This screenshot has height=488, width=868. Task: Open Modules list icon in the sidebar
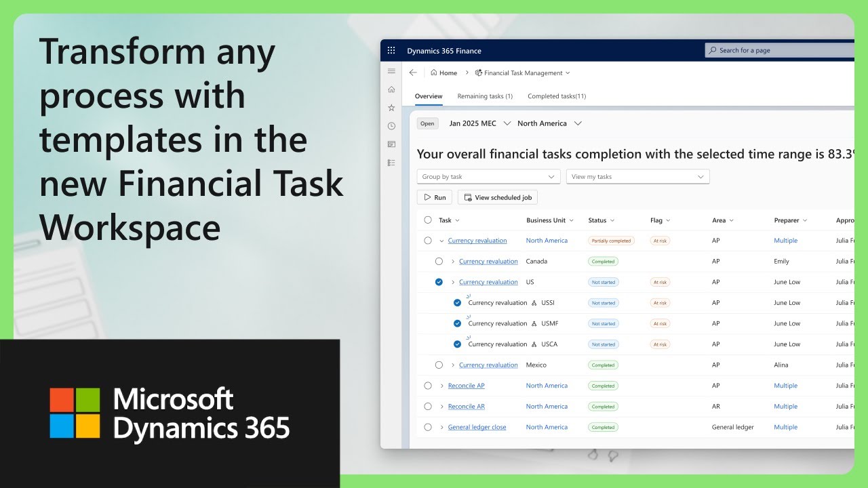point(391,163)
